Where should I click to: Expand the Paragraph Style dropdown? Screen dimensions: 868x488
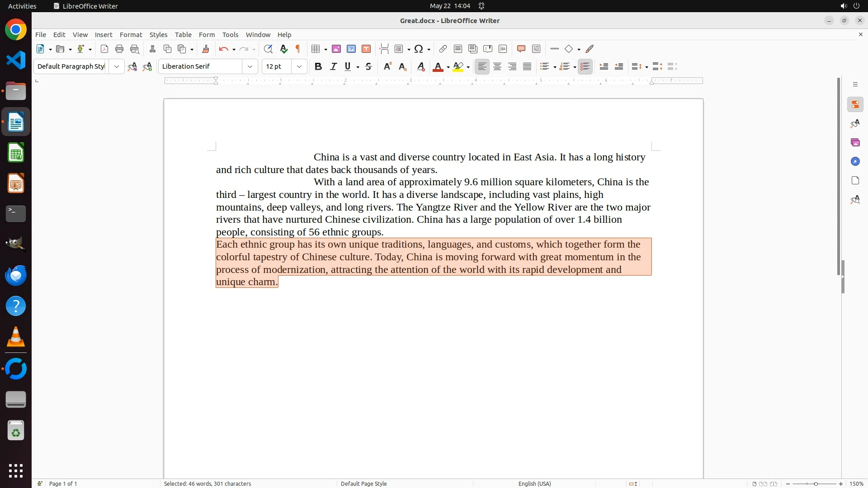click(x=117, y=67)
